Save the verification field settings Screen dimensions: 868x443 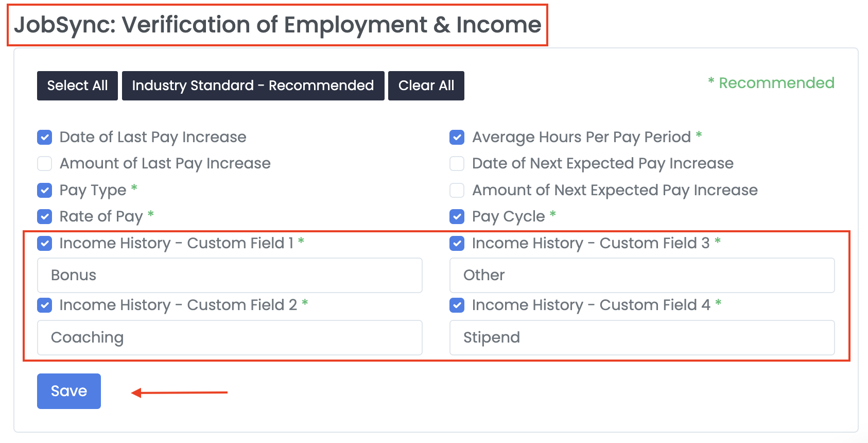68,391
